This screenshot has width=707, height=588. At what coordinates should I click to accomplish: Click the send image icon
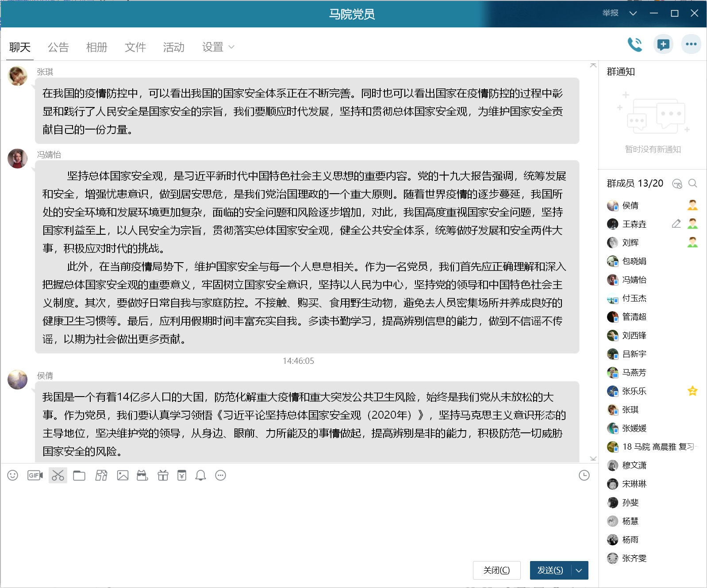click(x=123, y=475)
